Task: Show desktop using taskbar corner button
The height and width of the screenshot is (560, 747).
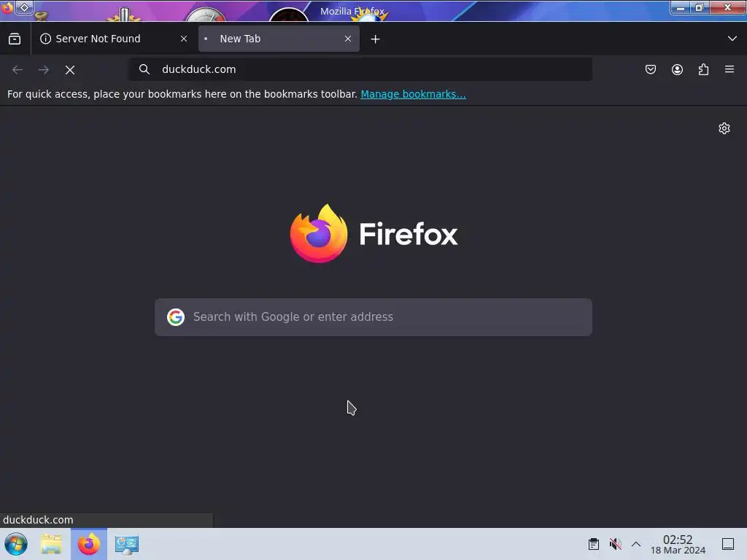Action: tap(728, 544)
